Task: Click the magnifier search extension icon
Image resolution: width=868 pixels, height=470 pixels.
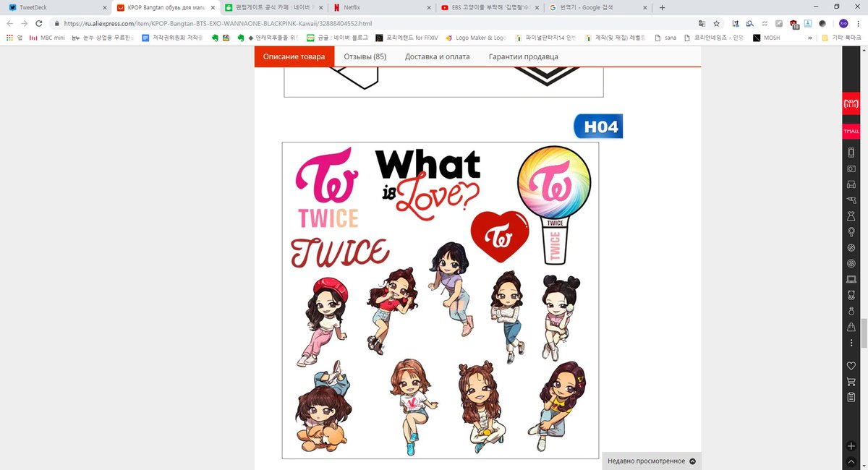Action: point(750,23)
